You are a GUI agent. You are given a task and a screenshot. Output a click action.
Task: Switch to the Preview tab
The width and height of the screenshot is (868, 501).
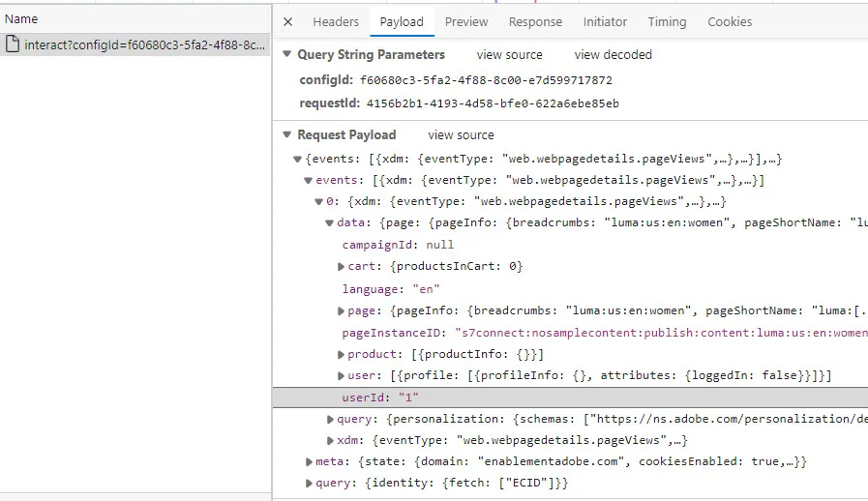[466, 22]
